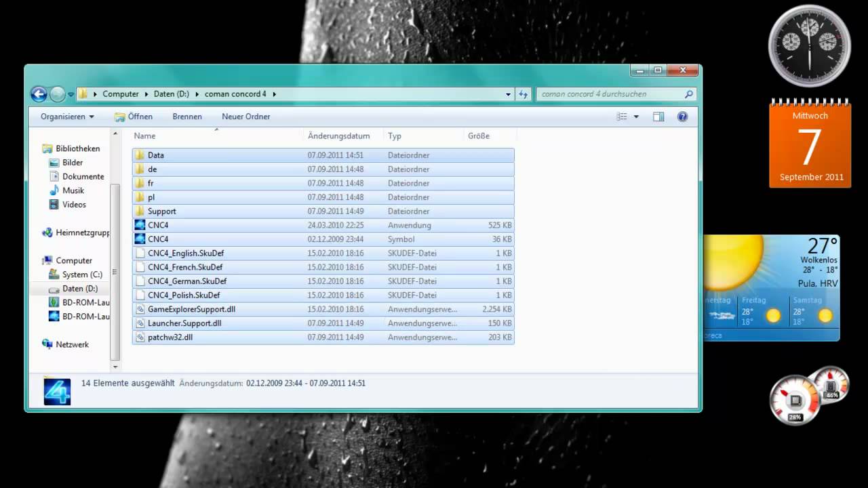Select the CNC4_French.SkuDef file name
Image resolution: width=868 pixels, height=488 pixels.
(x=185, y=267)
